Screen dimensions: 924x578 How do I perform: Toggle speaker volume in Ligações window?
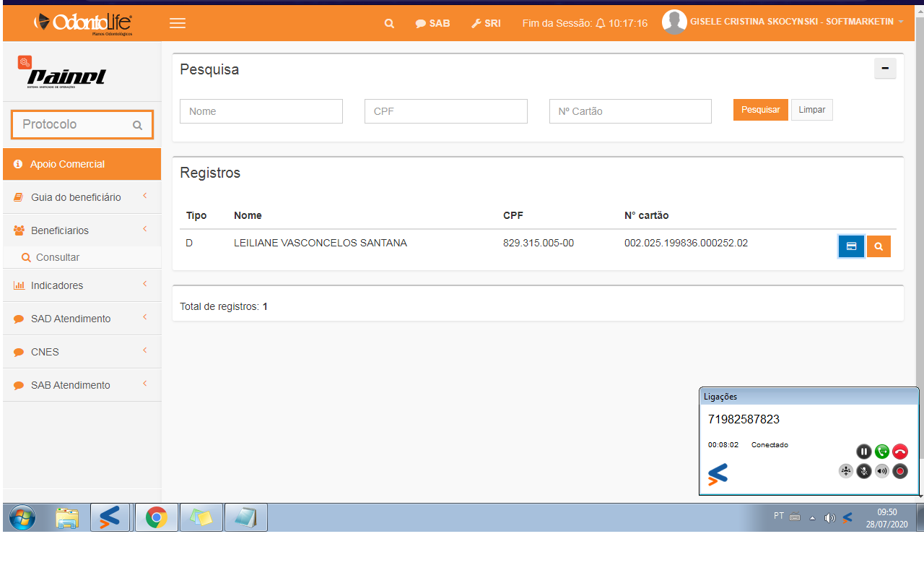882,471
